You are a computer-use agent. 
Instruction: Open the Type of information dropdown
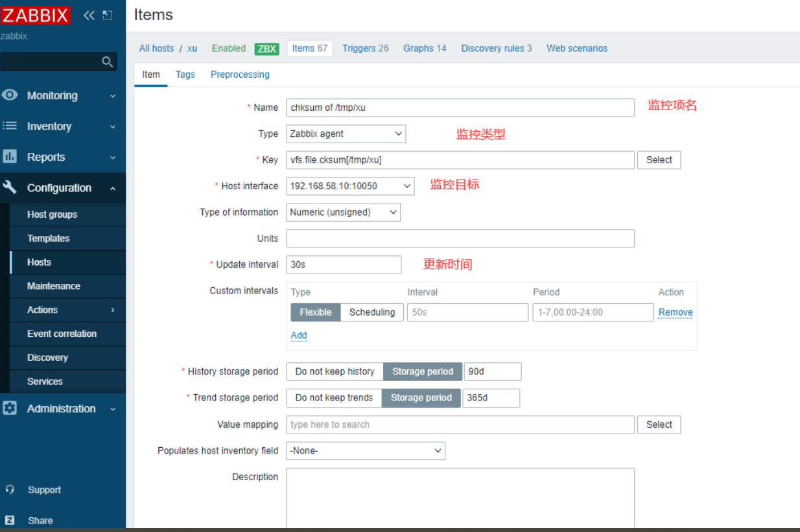click(343, 212)
